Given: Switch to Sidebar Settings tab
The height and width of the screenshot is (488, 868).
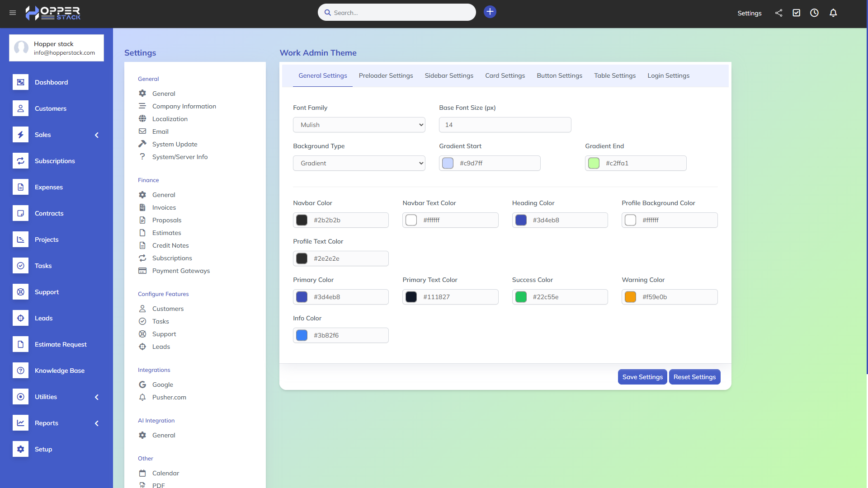Looking at the screenshot, I should point(449,75).
